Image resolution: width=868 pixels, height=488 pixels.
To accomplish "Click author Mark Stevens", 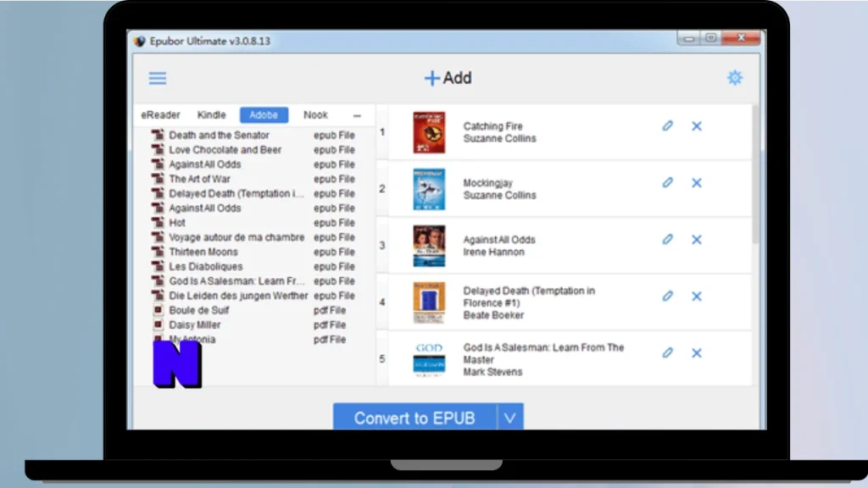I will (492, 372).
